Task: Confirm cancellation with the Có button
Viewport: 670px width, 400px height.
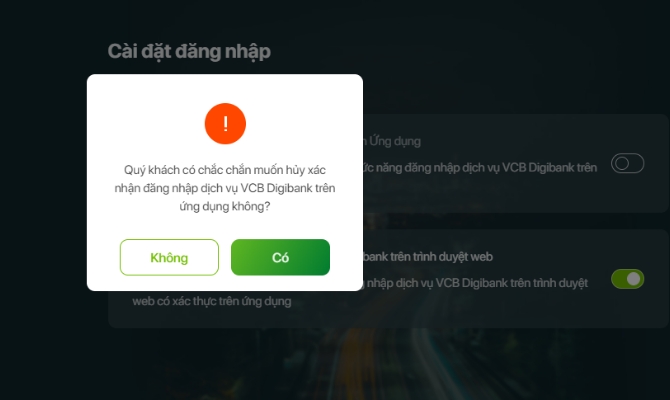Action: click(280, 257)
